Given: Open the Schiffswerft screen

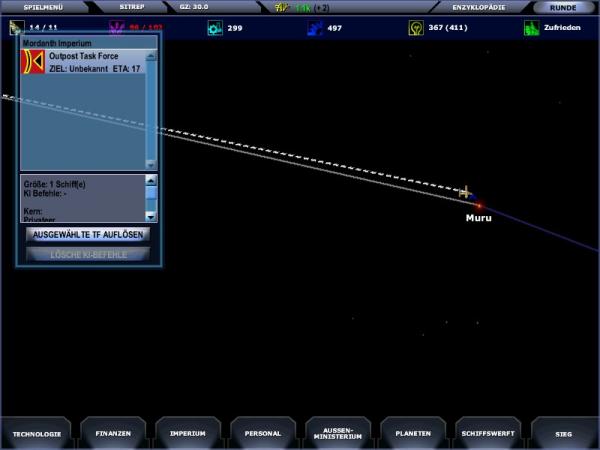Looking at the screenshot, I should point(488,434).
